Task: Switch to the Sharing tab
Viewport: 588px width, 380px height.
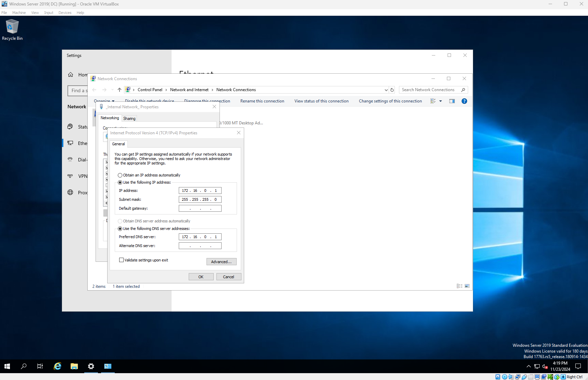Action: [129, 119]
